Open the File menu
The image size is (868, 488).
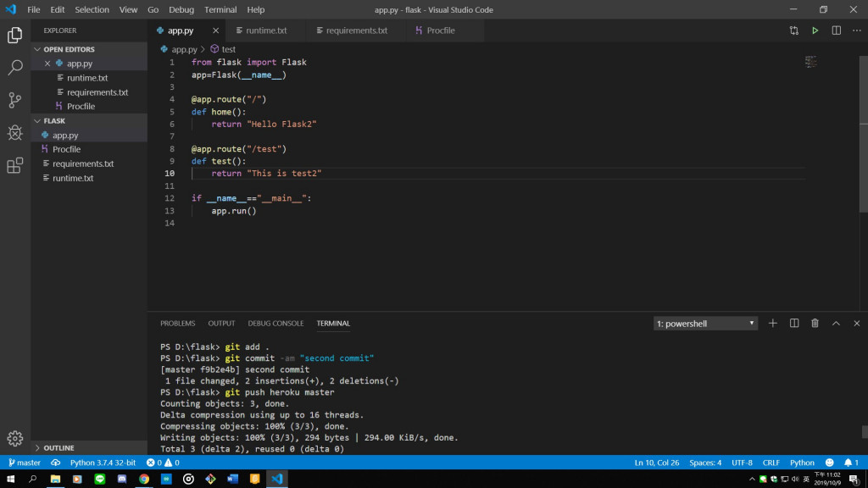33,9
